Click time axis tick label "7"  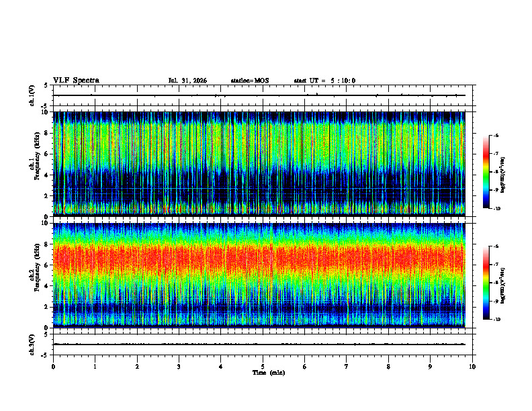pos(347,367)
